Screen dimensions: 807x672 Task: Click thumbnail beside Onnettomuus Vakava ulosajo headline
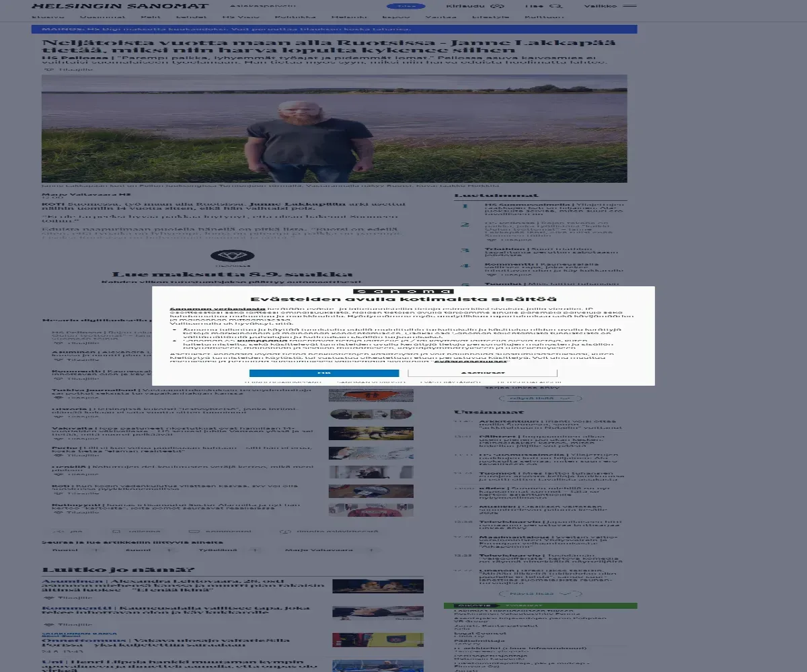(378, 640)
